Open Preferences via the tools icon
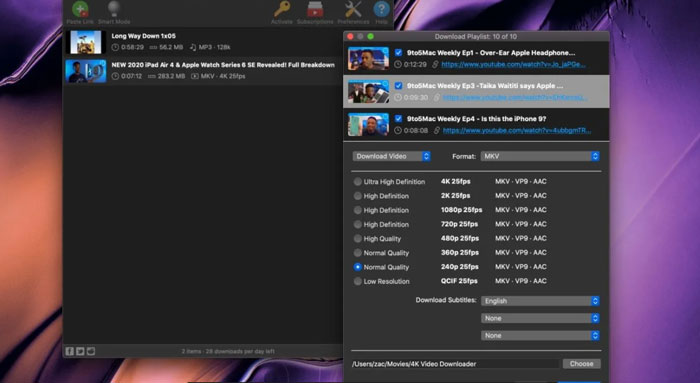 (x=353, y=9)
